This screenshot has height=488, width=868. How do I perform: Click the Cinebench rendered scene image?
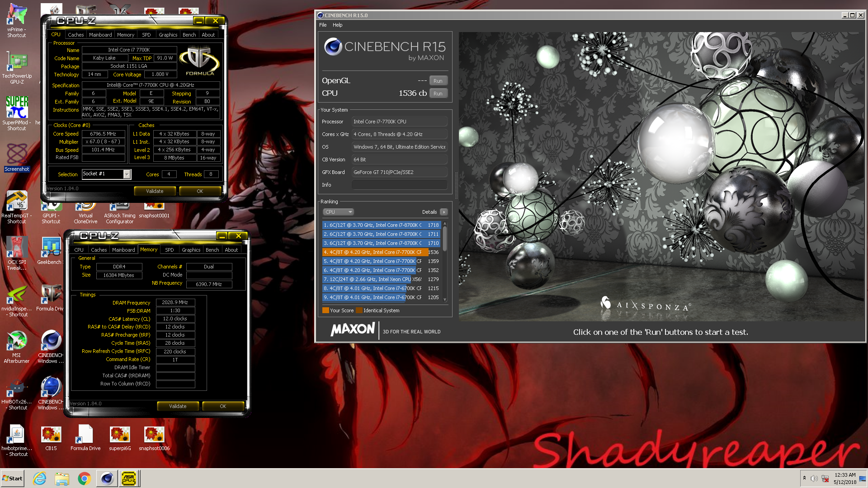pyautogui.click(x=660, y=176)
